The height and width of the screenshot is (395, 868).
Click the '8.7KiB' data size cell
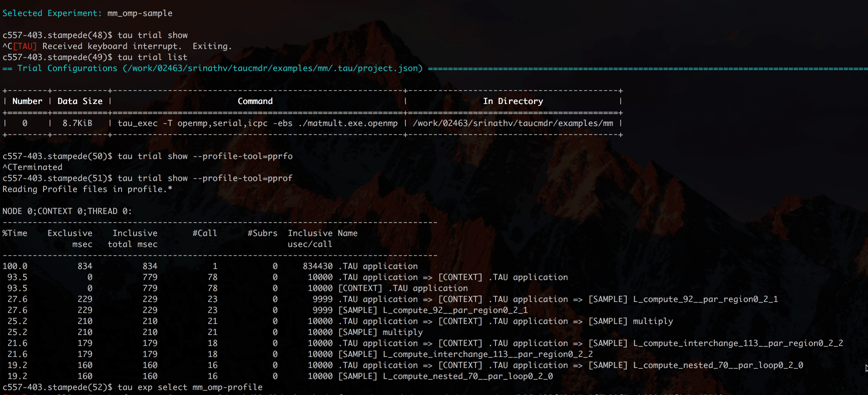pyautogui.click(x=78, y=123)
